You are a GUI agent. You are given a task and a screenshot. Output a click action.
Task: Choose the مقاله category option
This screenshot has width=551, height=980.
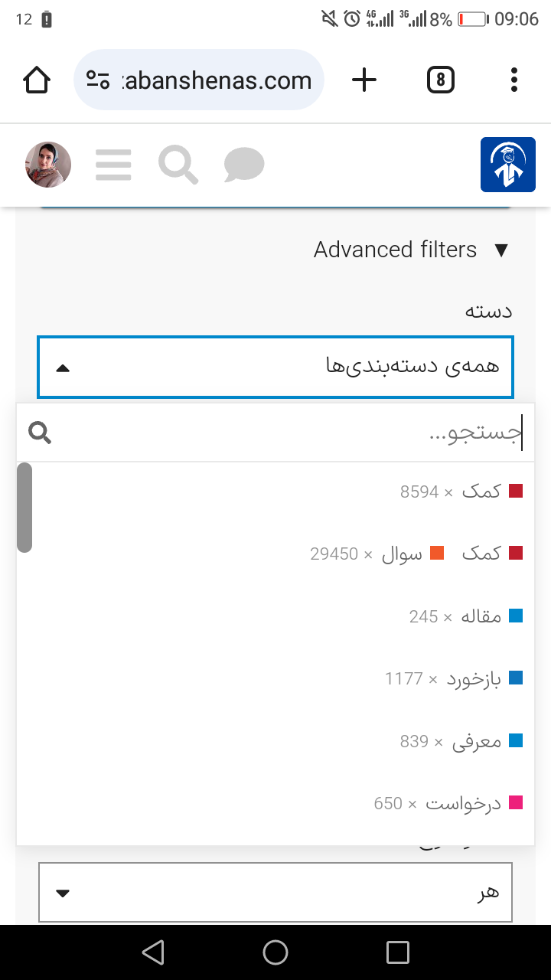[275, 616]
